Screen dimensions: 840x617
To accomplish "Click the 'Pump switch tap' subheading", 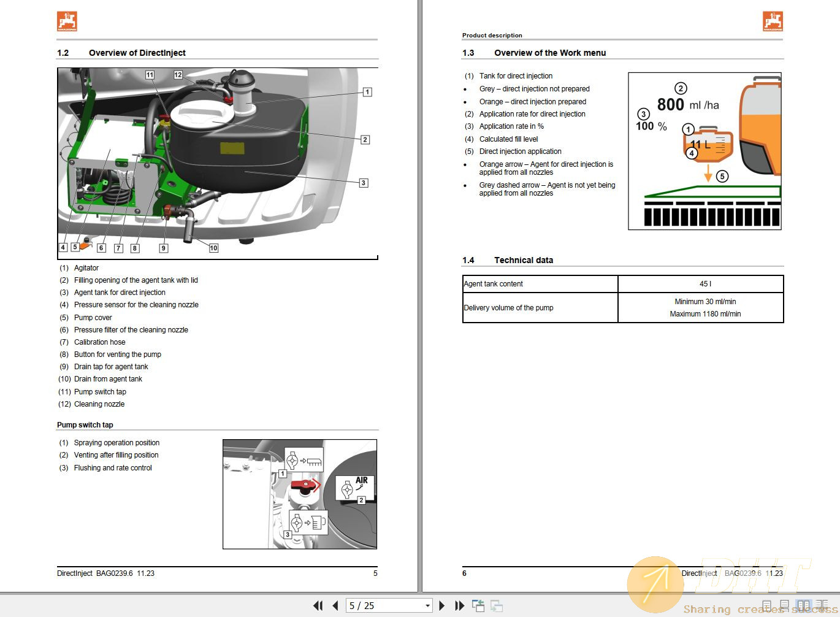I will tap(85, 425).
